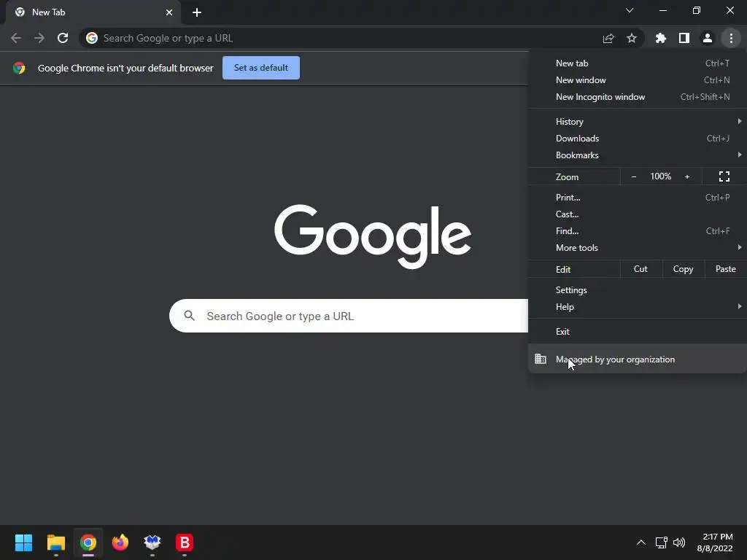747x560 pixels.
Task: Click the Google logo on the page
Action: (373, 237)
